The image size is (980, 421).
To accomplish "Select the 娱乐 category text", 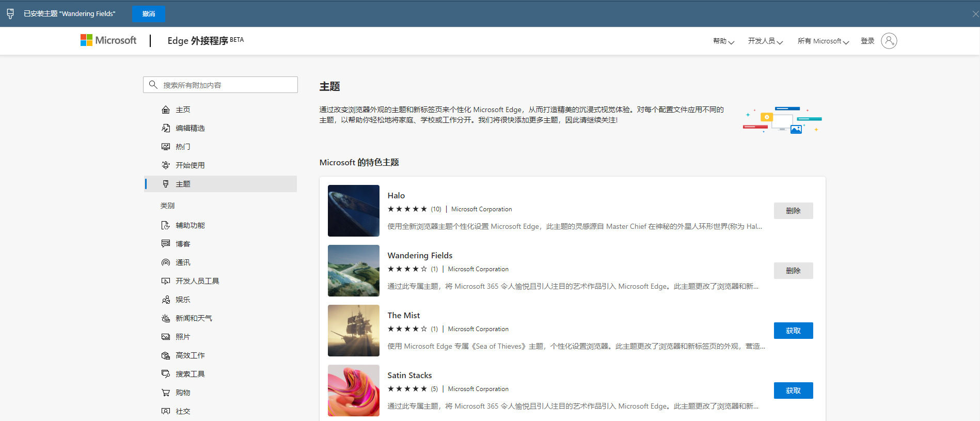I will tap(183, 300).
